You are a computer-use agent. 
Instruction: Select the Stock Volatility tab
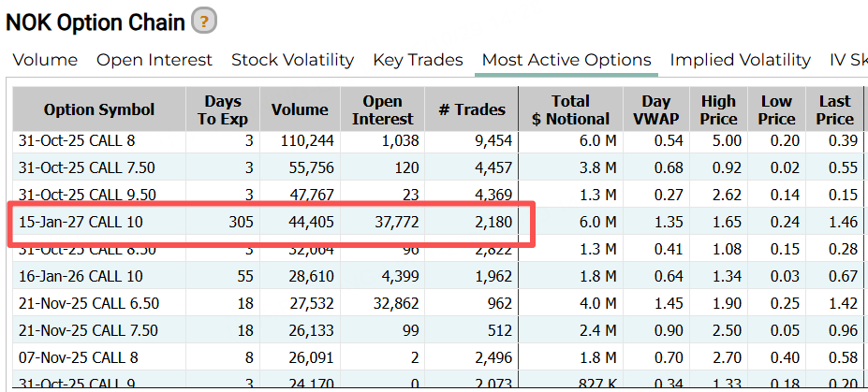(292, 60)
